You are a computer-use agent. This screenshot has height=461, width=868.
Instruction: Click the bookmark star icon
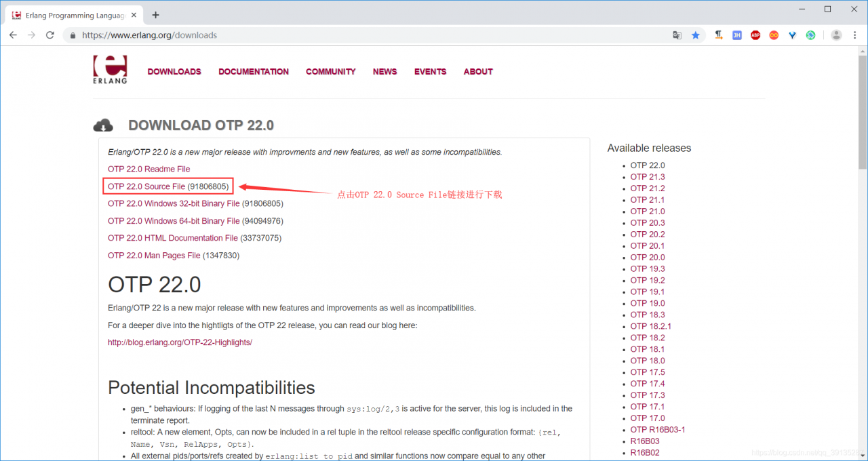click(695, 35)
